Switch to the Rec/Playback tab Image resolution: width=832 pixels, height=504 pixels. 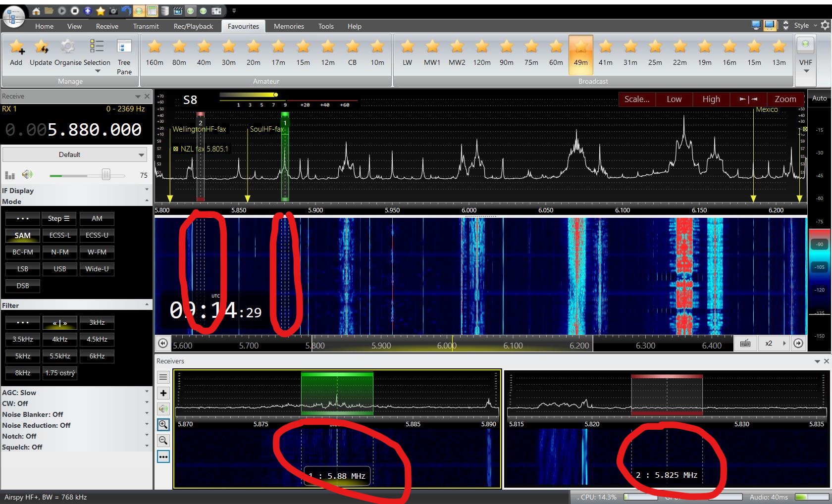point(193,26)
